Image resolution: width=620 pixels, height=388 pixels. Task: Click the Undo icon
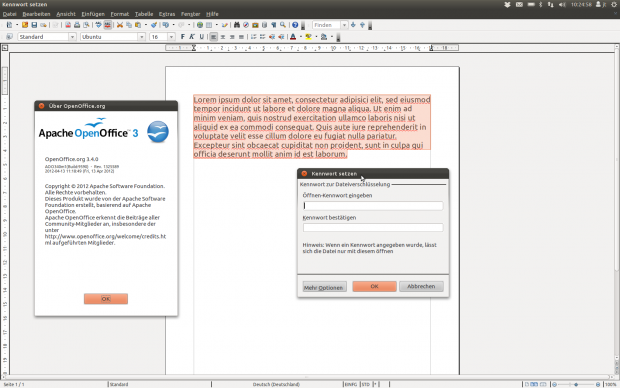(x=166, y=25)
